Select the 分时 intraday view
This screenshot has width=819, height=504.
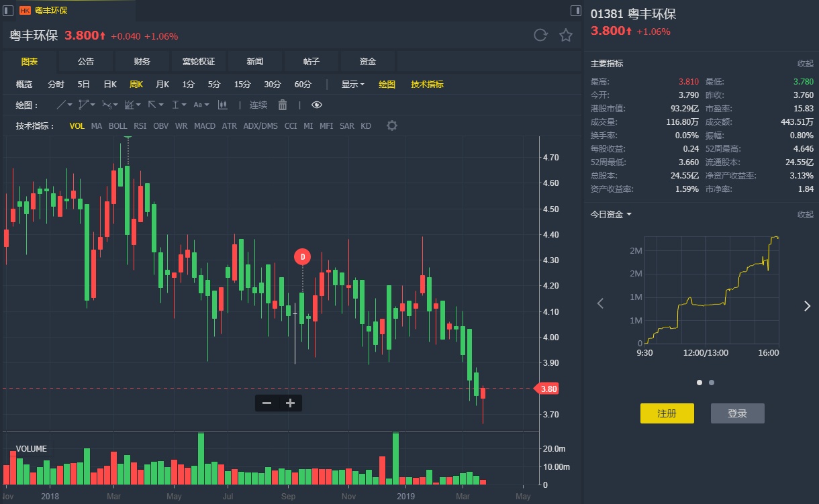(x=56, y=85)
